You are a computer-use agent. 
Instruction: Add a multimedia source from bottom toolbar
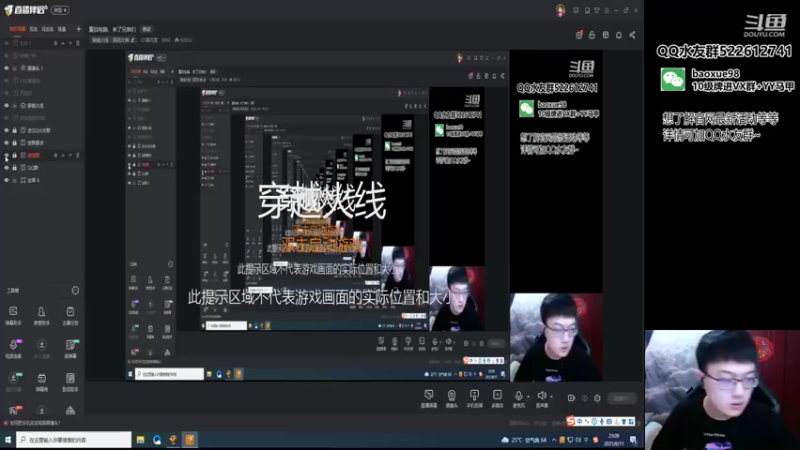coord(497,398)
